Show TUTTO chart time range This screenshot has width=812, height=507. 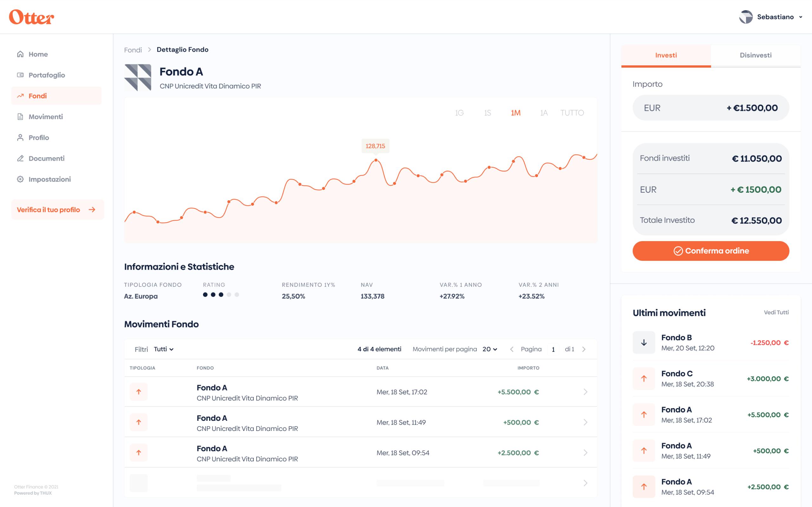coord(572,113)
